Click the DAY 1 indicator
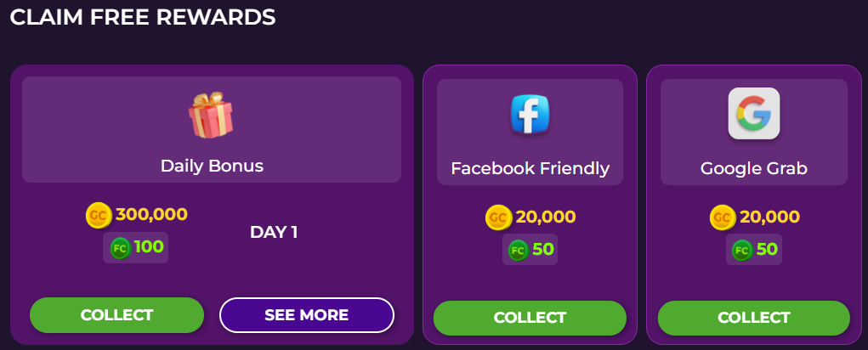Viewport: 868px width, 350px height. (274, 232)
